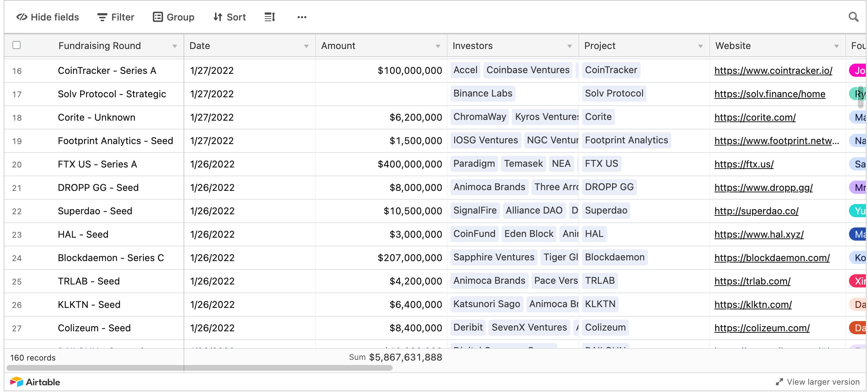This screenshot has height=392, width=868.
Task: Click the Paradigm investor tag
Action: (x=474, y=163)
